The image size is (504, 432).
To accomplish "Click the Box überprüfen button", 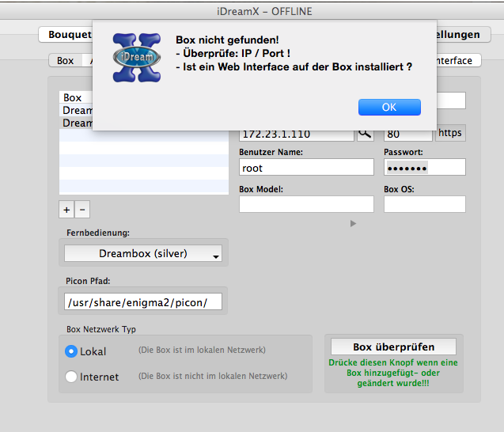I will [x=393, y=347].
